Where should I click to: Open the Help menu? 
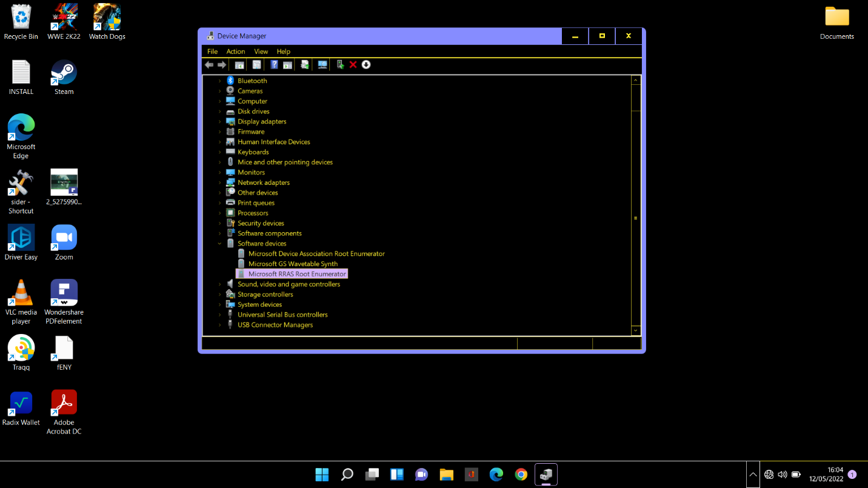coord(284,52)
